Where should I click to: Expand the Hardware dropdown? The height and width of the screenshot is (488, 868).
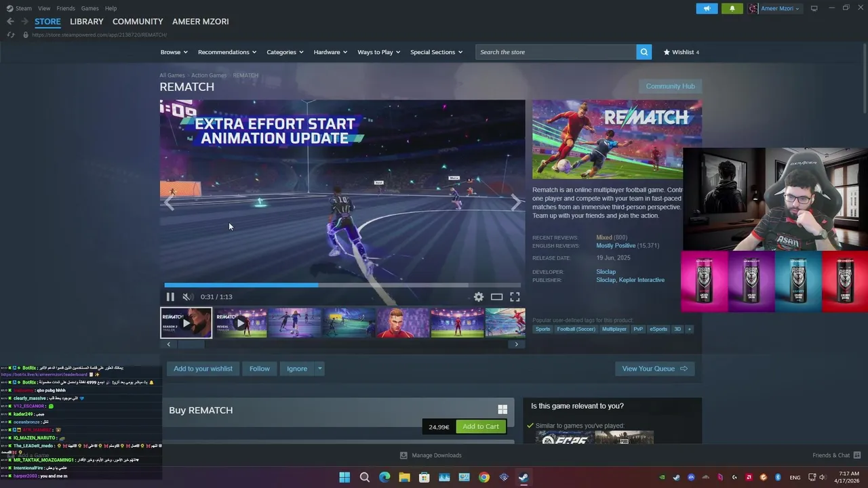click(330, 52)
